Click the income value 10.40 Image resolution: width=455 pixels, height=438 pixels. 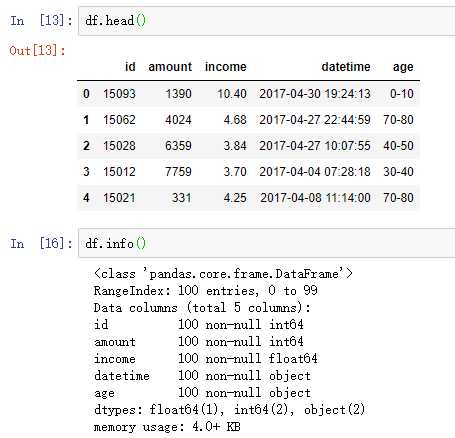[232, 94]
